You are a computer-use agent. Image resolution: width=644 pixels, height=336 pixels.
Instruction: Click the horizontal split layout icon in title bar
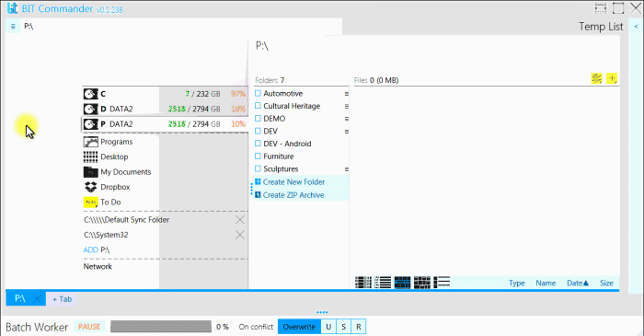(x=601, y=8)
